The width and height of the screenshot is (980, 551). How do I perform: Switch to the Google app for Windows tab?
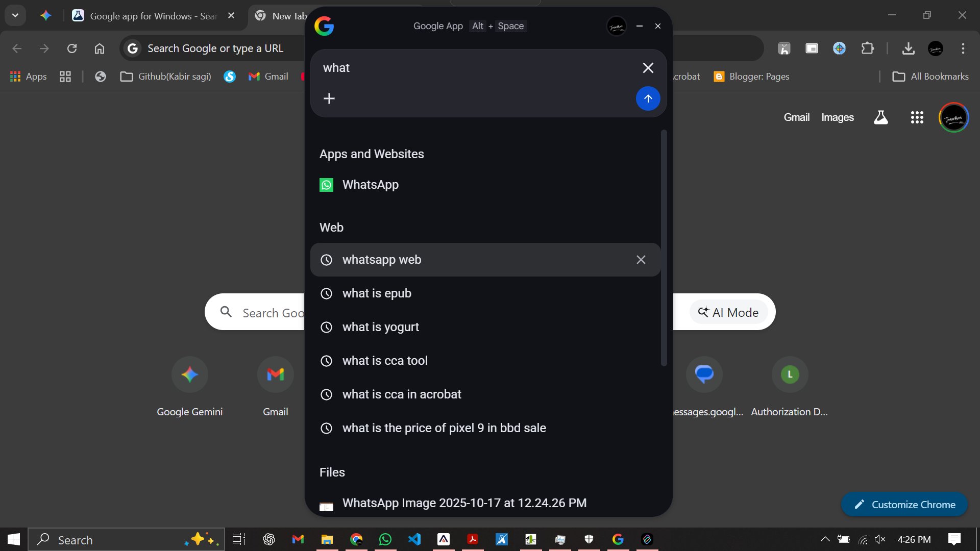148,16
